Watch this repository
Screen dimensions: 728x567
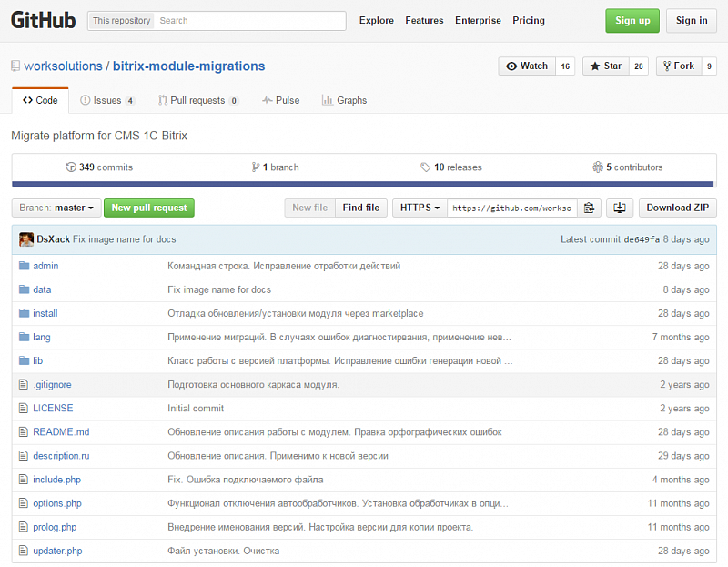[x=527, y=66]
